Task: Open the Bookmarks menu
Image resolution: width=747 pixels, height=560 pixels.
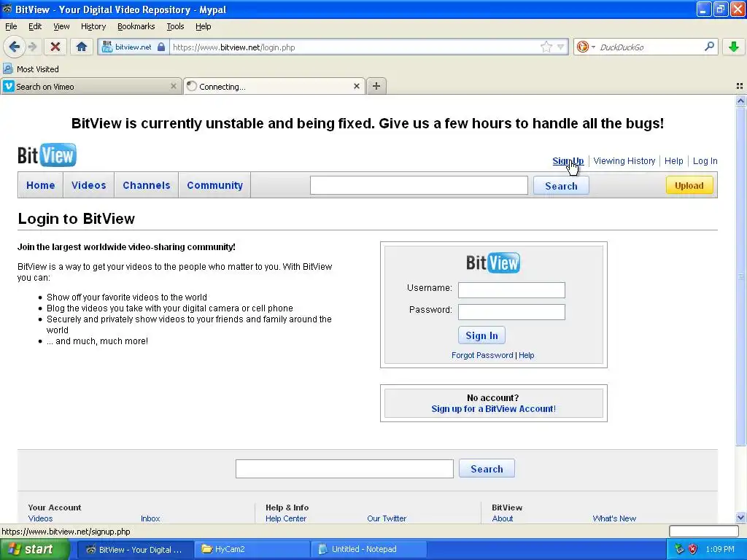Action: coord(136,26)
